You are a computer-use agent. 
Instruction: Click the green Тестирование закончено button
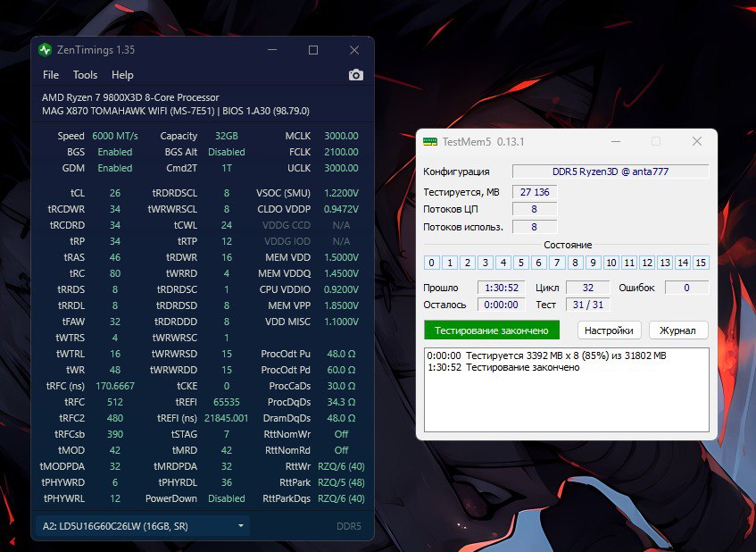pyautogui.click(x=492, y=330)
